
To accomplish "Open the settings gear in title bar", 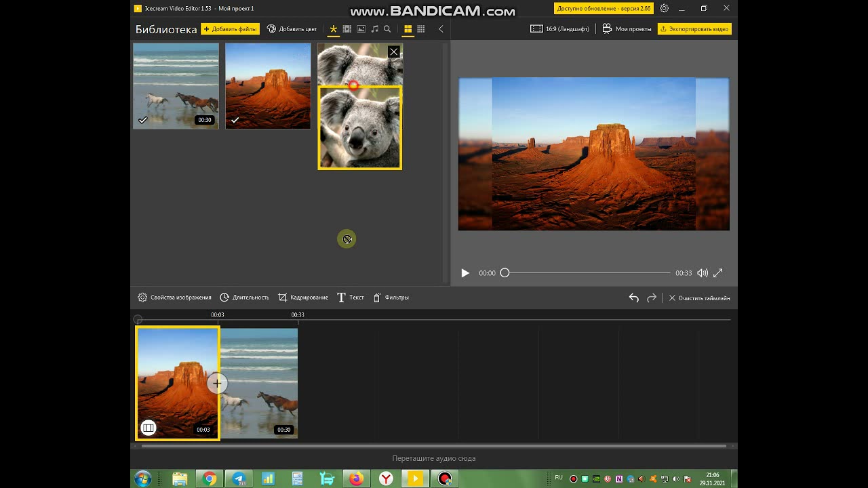I will pyautogui.click(x=664, y=8).
